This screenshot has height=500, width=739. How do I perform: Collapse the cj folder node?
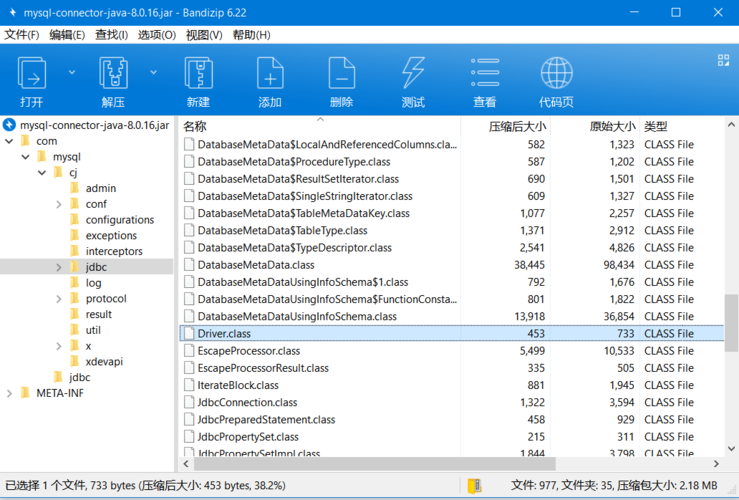[42, 172]
